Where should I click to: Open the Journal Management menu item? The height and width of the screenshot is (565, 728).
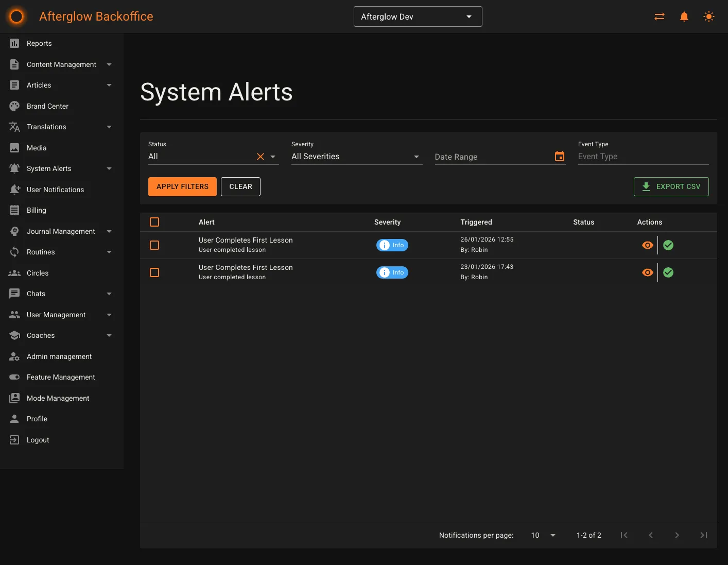61,231
